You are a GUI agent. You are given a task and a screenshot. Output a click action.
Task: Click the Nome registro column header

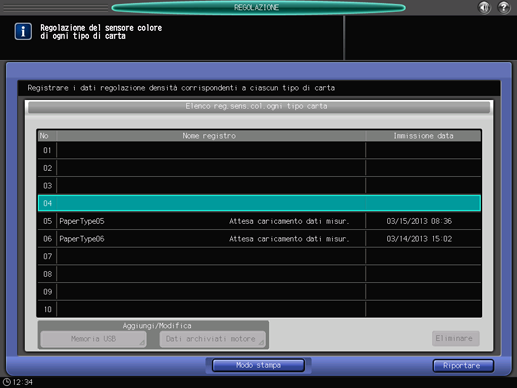[x=211, y=136]
